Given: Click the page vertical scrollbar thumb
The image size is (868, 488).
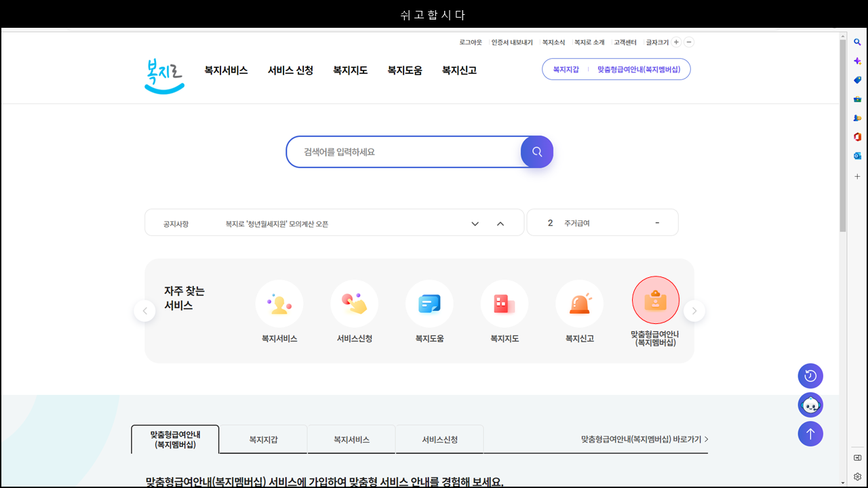Looking at the screenshot, I should pos(843,135).
